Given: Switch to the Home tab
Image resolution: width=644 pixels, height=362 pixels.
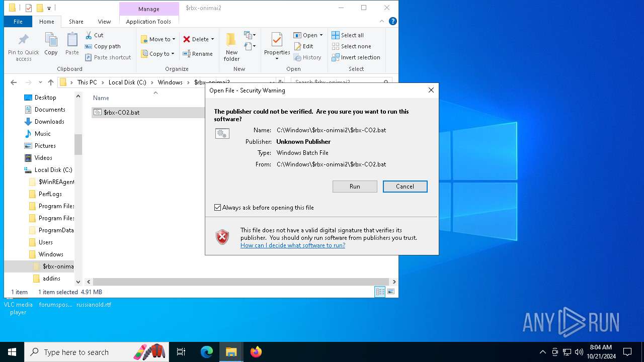Looking at the screenshot, I should [x=47, y=22].
